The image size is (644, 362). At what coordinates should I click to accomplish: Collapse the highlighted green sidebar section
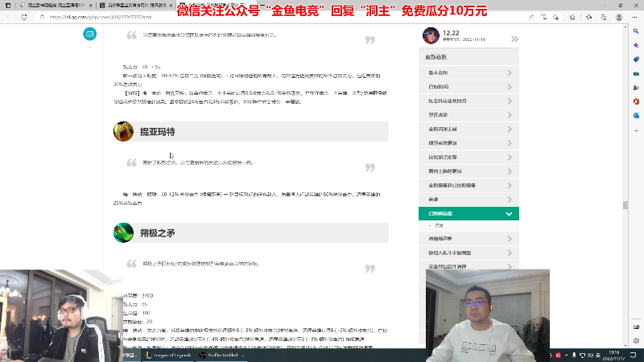(x=469, y=213)
